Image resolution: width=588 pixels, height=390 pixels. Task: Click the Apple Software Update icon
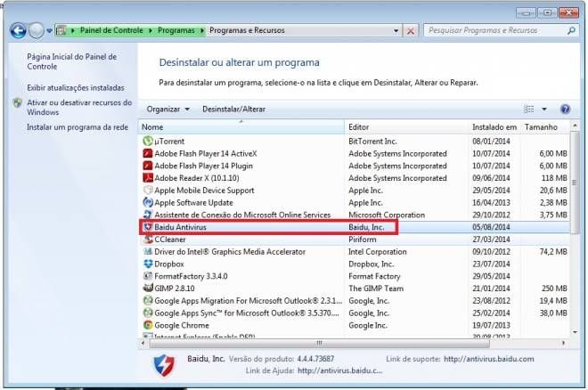pyautogui.click(x=148, y=203)
